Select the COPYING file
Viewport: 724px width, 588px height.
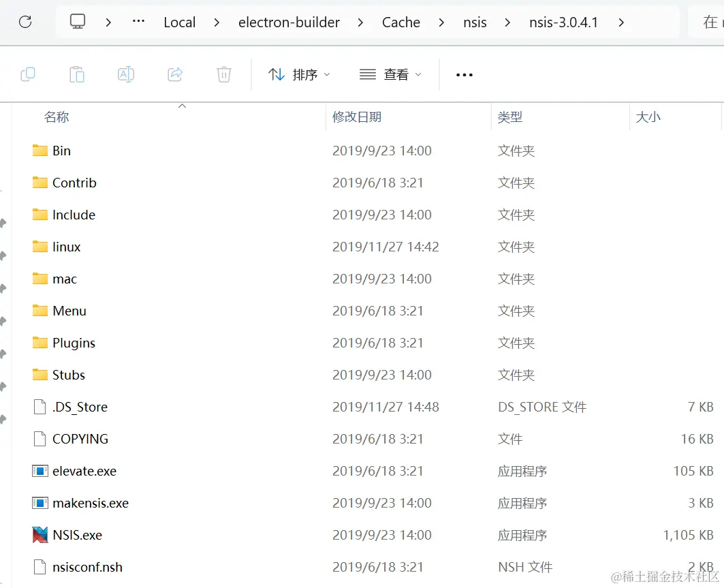[80, 439]
